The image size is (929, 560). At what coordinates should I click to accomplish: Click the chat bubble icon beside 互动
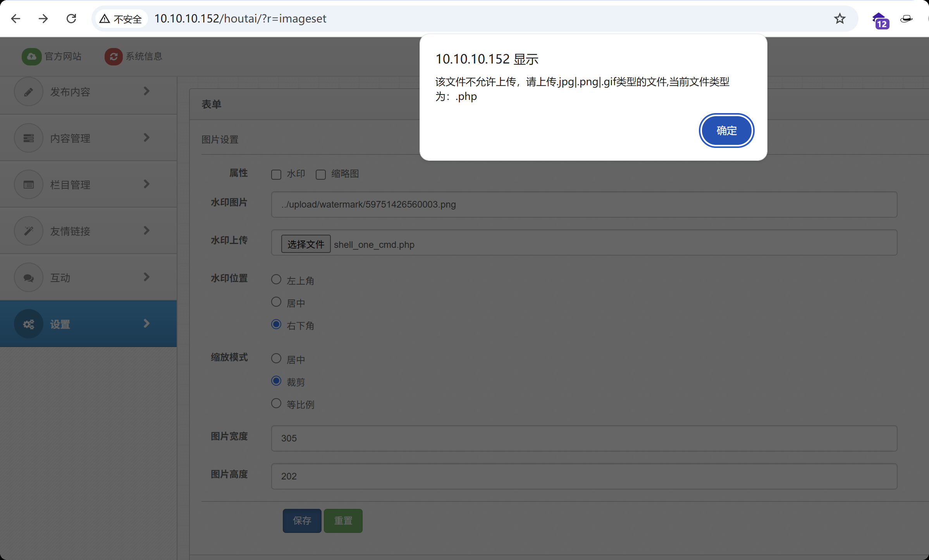coord(28,278)
